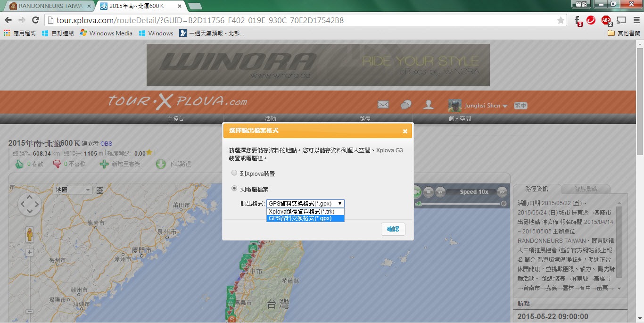Click the thumbs-down 不喜歡 icon

57,164
